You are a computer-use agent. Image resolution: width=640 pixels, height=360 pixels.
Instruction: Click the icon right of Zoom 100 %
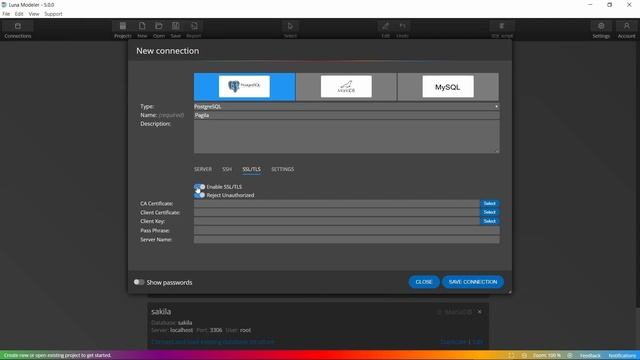pyautogui.click(x=570, y=356)
